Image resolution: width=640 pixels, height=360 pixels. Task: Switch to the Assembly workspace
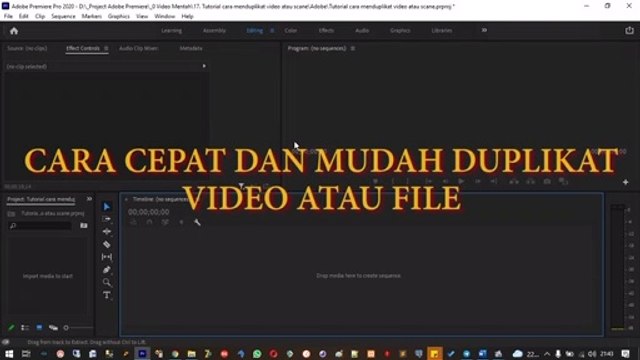click(x=214, y=31)
